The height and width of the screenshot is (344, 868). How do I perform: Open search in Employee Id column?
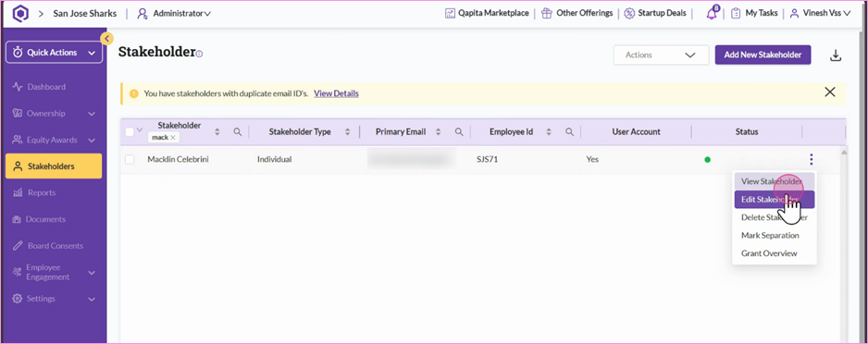coord(570,131)
